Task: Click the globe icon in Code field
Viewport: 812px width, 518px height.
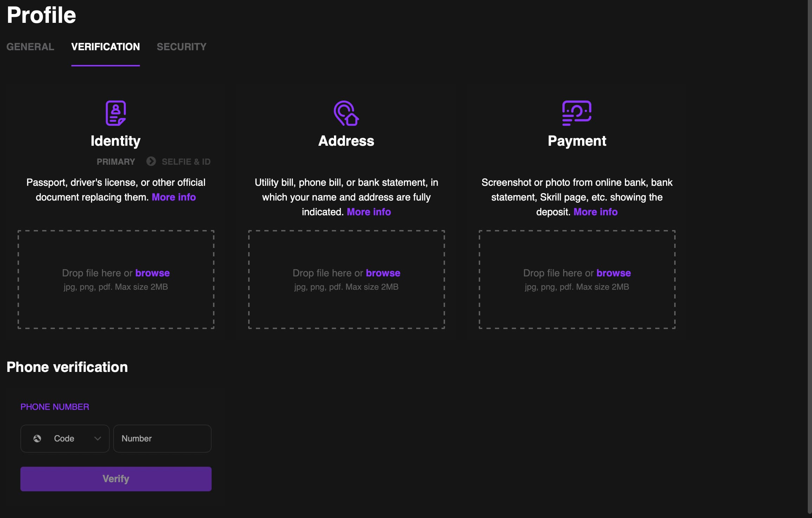Action: (x=37, y=438)
